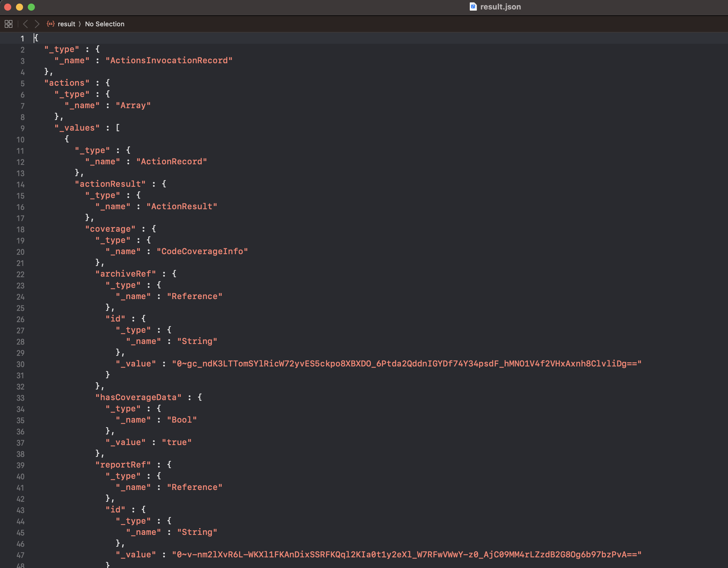The height and width of the screenshot is (568, 728).
Task: Click the "reportRef" key
Action: [x=123, y=465]
